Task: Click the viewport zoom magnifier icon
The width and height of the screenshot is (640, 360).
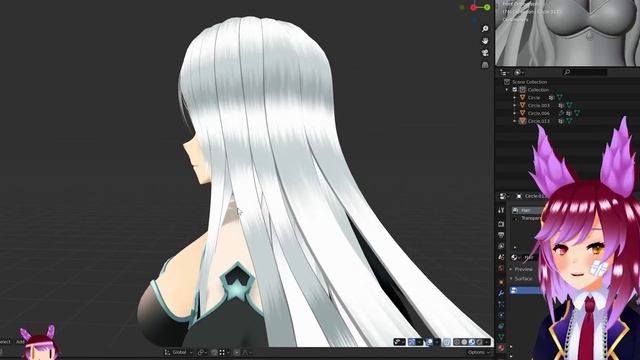Action: click(x=485, y=29)
